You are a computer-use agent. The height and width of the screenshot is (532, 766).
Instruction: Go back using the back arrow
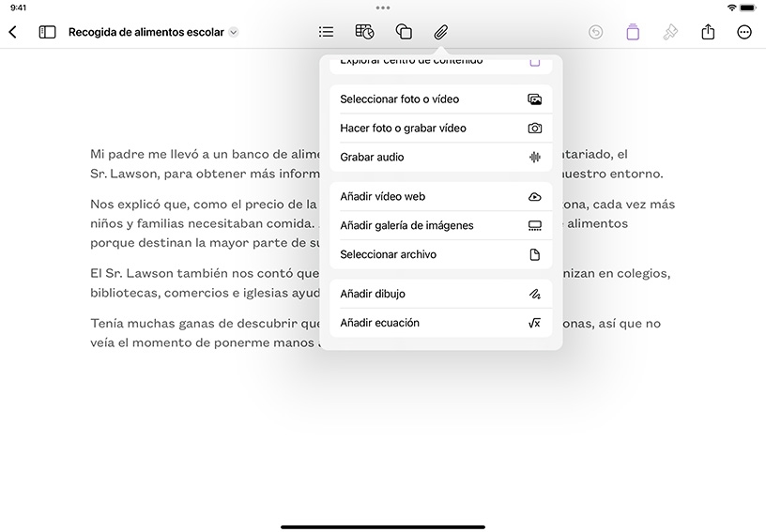point(13,32)
